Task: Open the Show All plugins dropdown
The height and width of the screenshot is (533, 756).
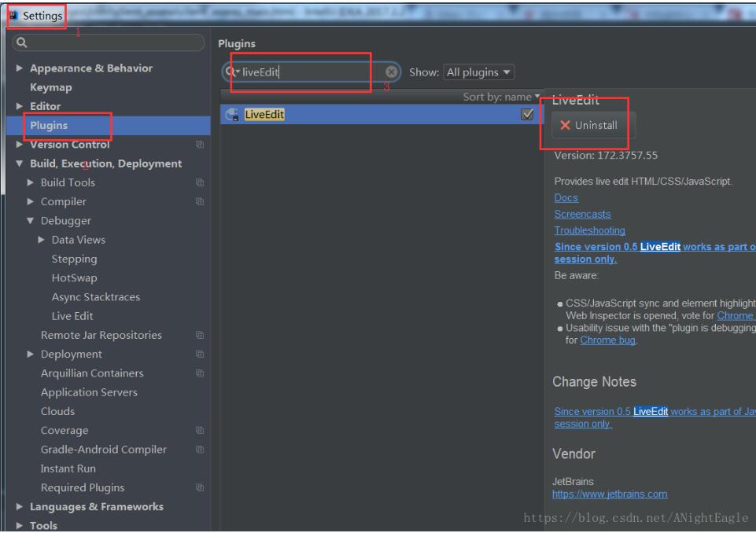Action: point(478,72)
